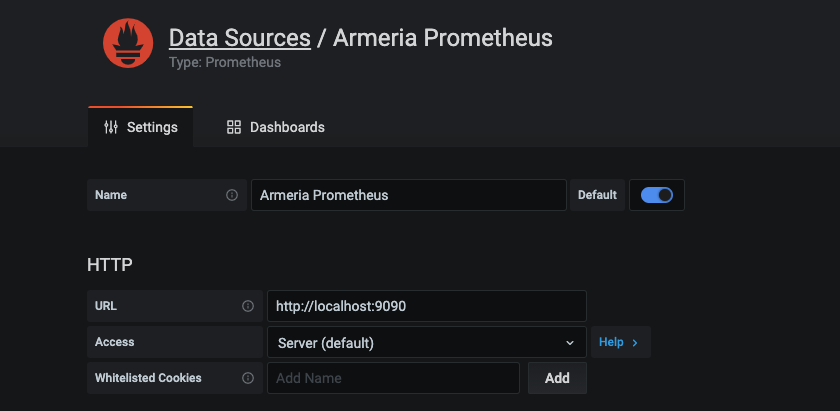840x411 pixels.
Task: Click the Default label next to toggle
Action: coord(597,195)
